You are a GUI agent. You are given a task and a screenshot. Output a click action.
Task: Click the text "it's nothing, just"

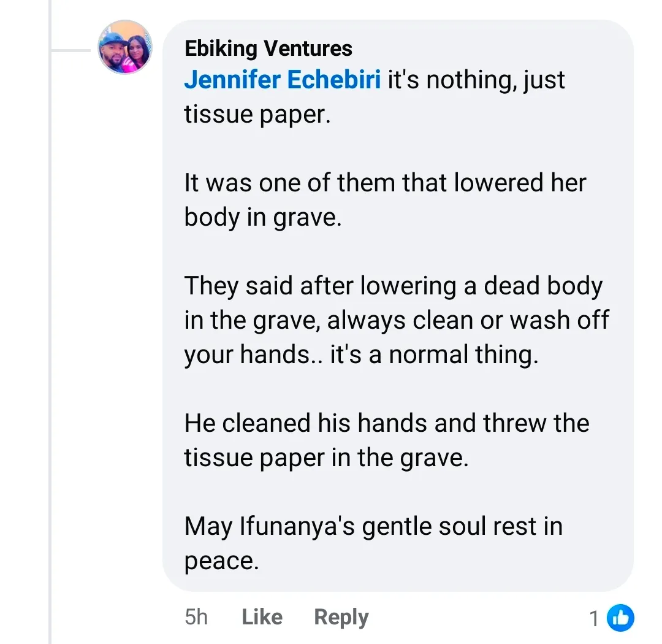pos(476,80)
